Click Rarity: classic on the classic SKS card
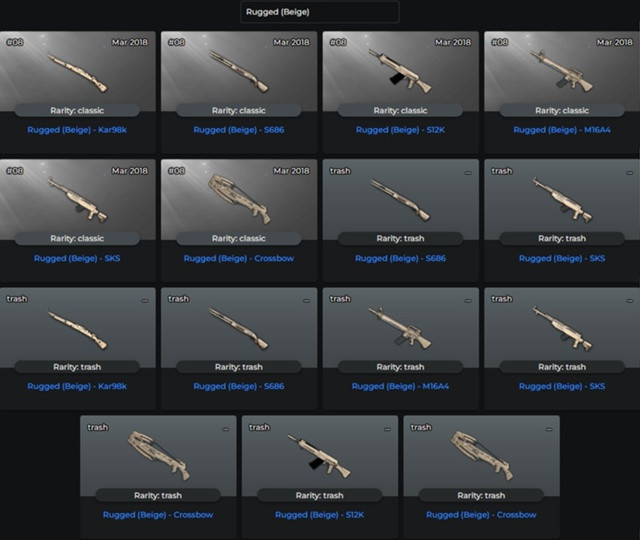Viewport: 640px width, 540px height. coord(77,238)
